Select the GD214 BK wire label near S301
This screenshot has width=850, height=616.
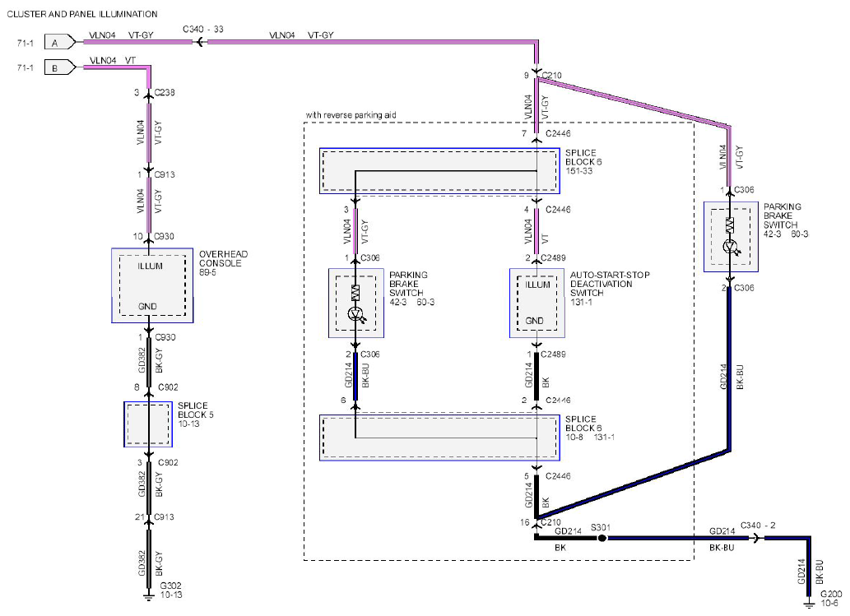567,539
